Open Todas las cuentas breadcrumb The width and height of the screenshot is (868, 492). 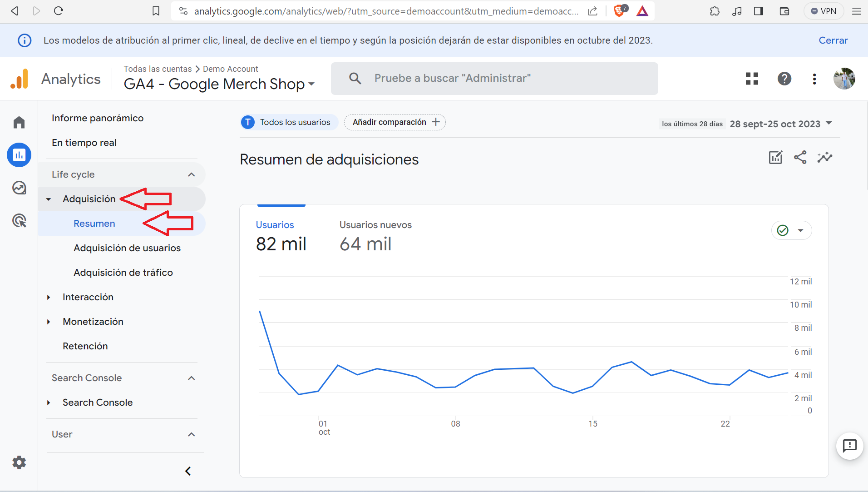tap(158, 69)
